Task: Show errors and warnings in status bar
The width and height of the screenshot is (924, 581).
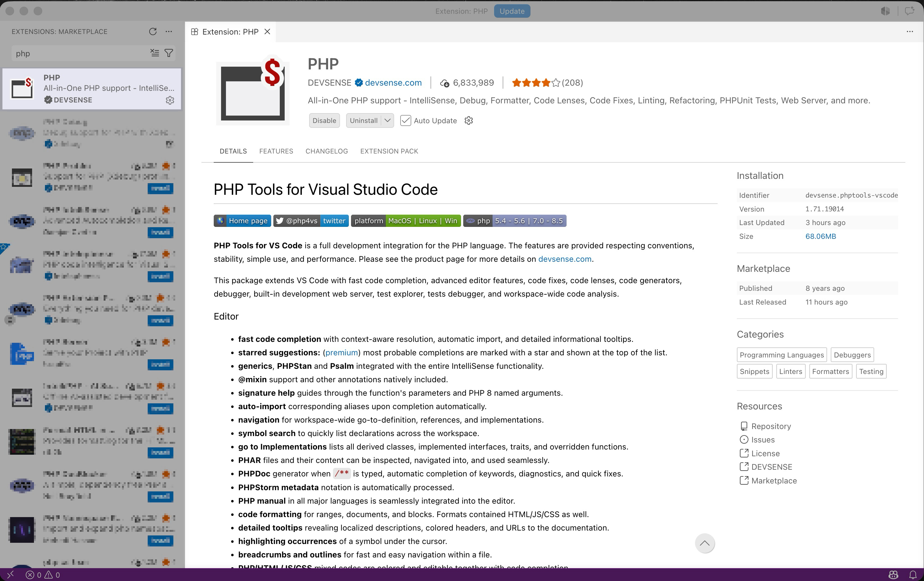Action: (x=43, y=575)
